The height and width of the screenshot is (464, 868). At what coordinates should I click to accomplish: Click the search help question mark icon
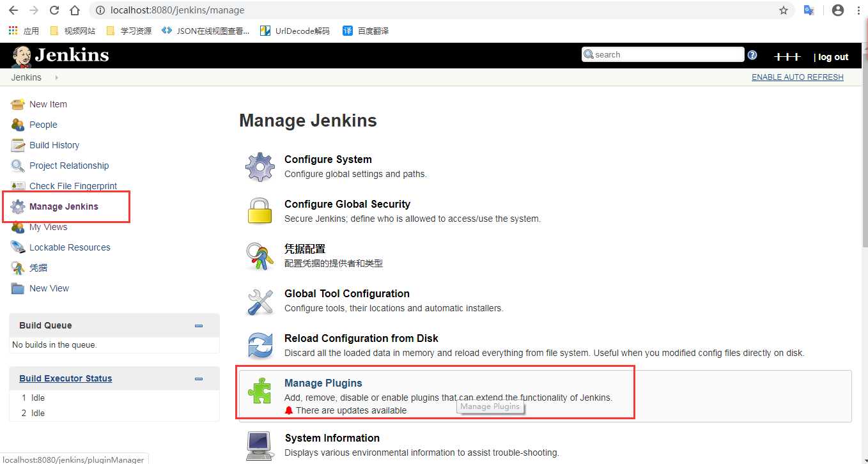pos(752,55)
